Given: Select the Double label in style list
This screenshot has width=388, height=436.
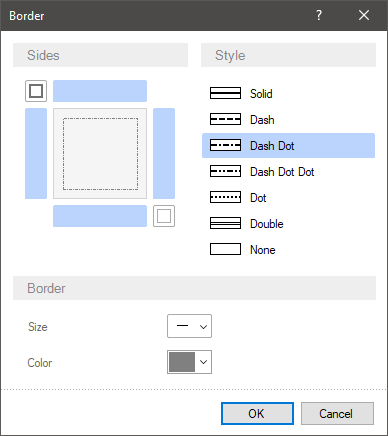Looking at the screenshot, I should 267,224.
